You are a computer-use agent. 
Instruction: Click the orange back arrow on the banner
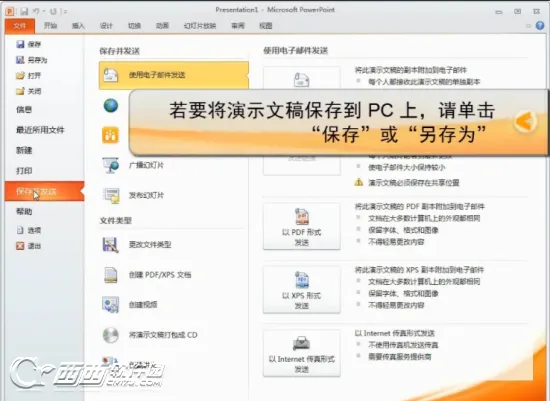tap(525, 121)
